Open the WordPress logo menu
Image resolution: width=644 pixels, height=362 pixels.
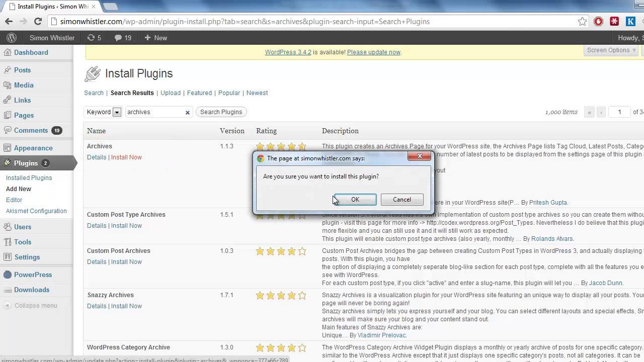[12, 38]
